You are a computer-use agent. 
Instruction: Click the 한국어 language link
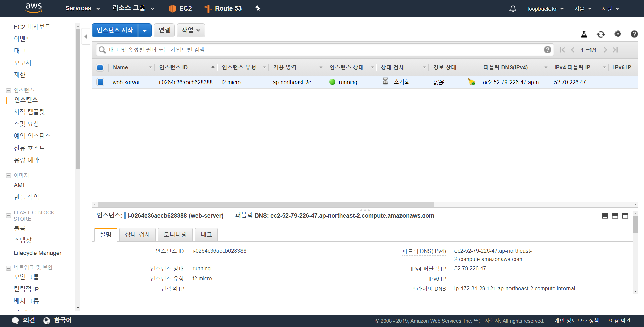63,320
